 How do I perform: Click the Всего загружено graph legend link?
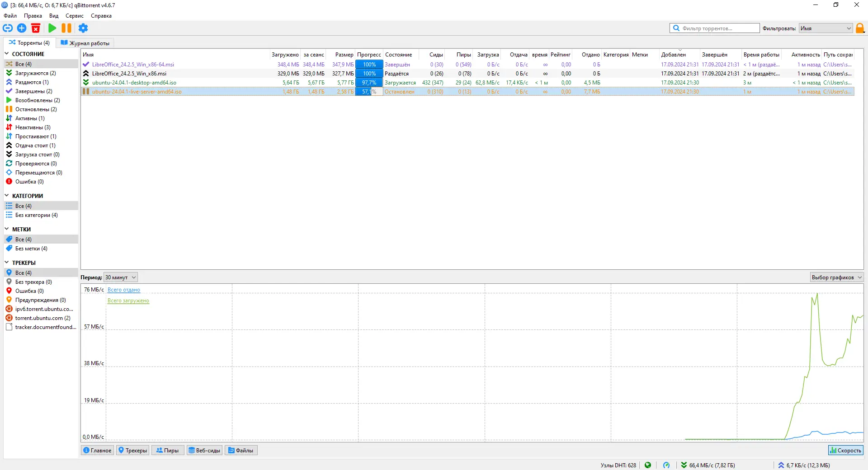[x=128, y=301]
